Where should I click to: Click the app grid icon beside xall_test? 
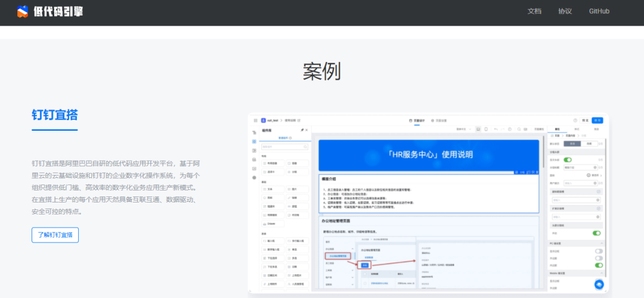pos(255,121)
